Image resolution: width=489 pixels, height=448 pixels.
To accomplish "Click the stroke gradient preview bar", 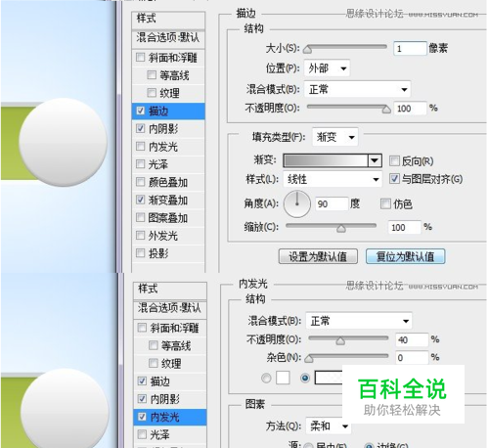I will point(326,160).
